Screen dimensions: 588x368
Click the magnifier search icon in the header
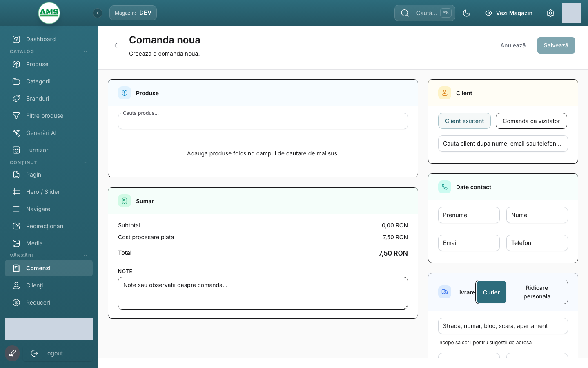[405, 13]
